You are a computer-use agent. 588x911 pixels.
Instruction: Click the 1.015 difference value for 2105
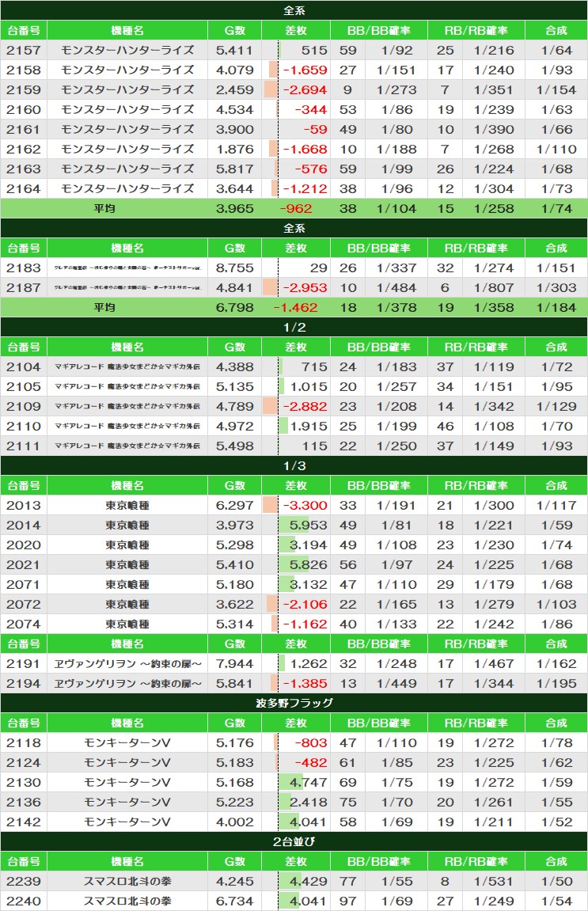[x=309, y=386]
